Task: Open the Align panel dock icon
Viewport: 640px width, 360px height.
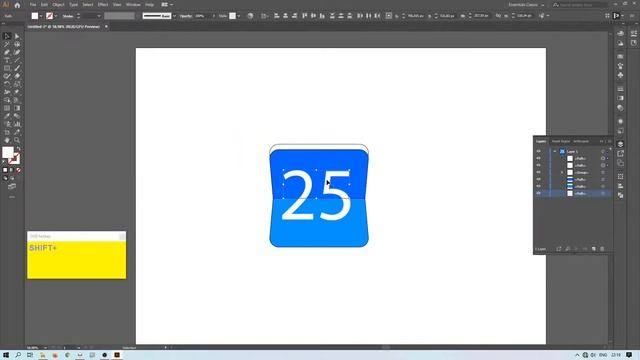Action: pyautogui.click(x=620, y=186)
